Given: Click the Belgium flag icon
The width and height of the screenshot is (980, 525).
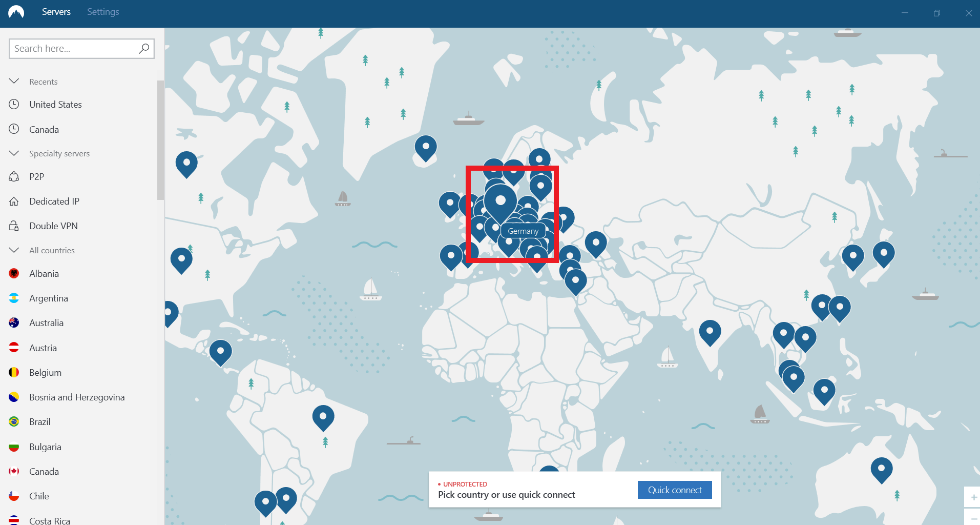Looking at the screenshot, I should click(x=14, y=372).
